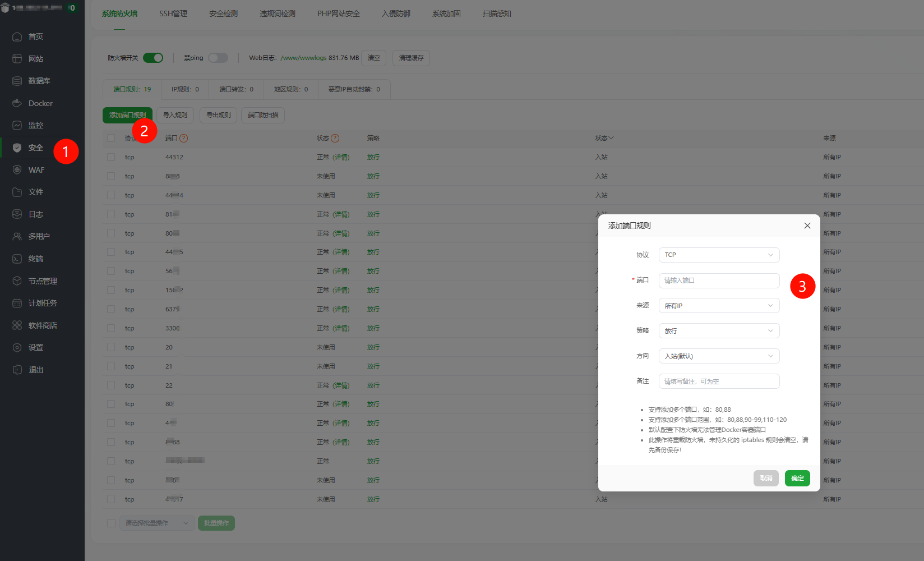Open the direction dropdown showing 入站(默认)
The height and width of the screenshot is (561, 924).
pos(719,356)
